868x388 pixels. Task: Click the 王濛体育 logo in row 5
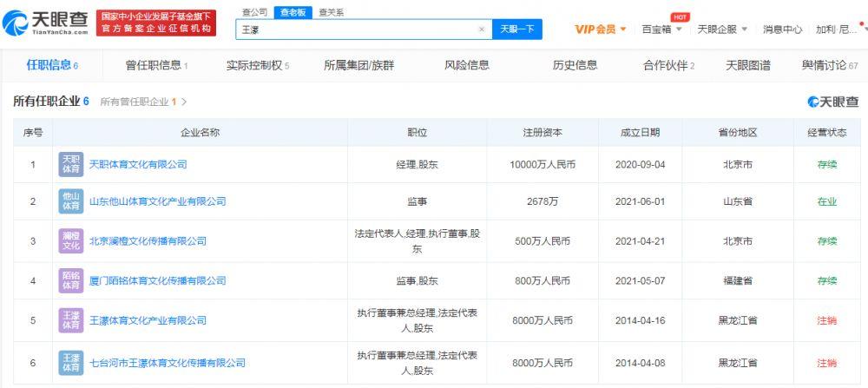[x=71, y=320]
